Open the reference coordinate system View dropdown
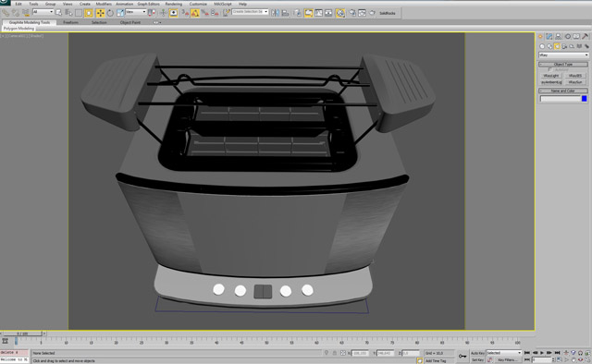This screenshot has height=364, width=592. tap(136, 12)
